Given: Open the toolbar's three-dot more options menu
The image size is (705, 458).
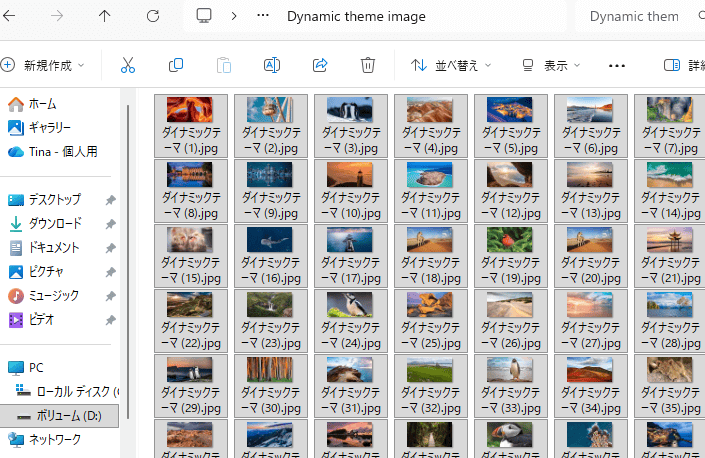Looking at the screenshot, I should click(x=617, y=65).
